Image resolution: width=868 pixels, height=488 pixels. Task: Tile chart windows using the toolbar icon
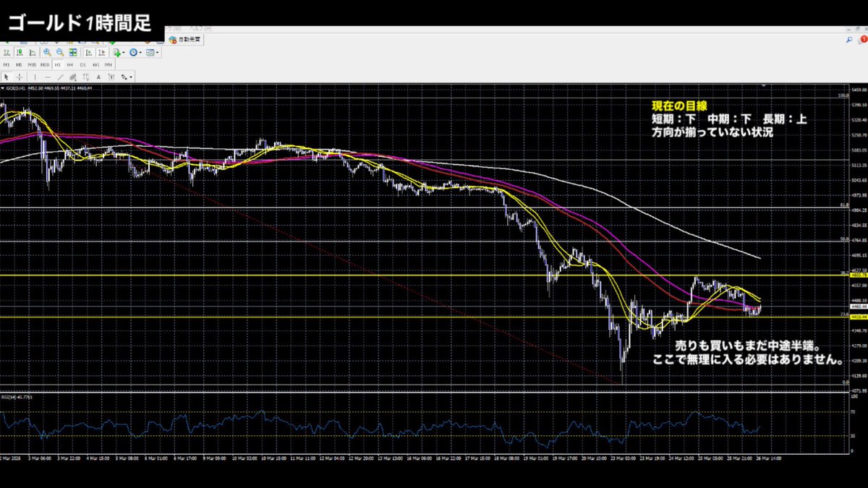tap(73, 53)
